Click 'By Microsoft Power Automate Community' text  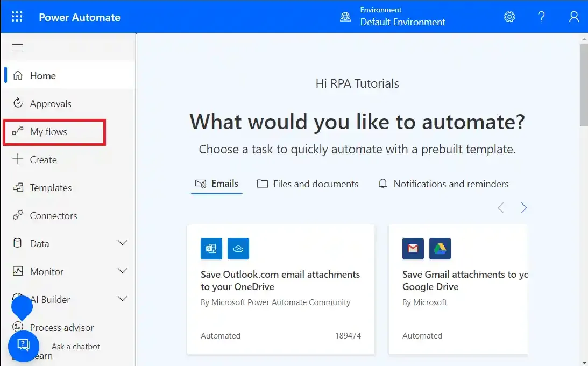[275, 302]
